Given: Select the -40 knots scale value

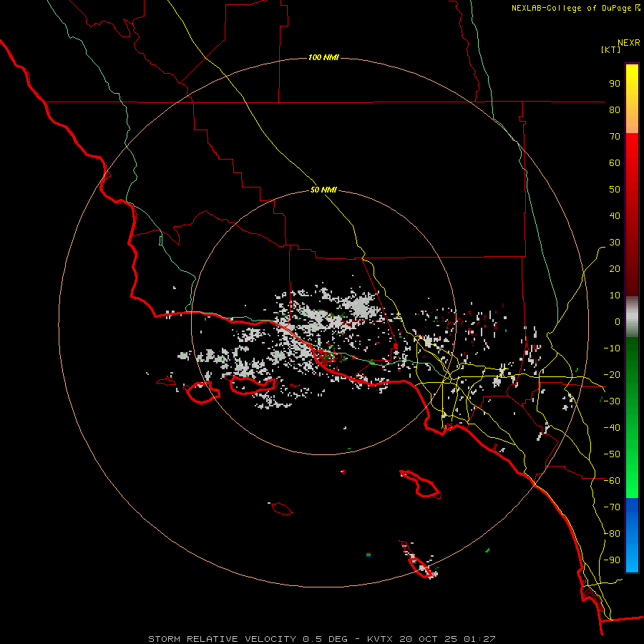Looking at the screenshot, I should tap(612, 428).
